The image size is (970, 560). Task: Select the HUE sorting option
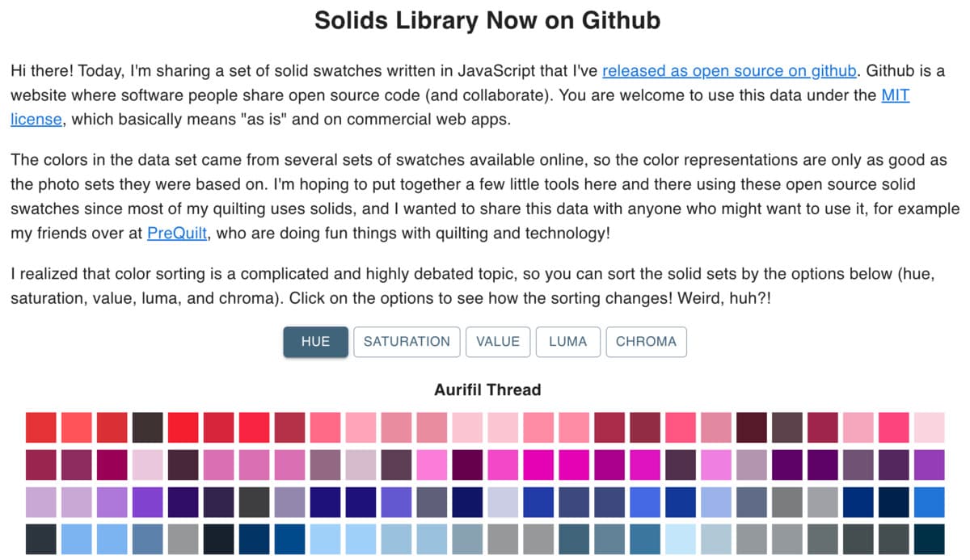pyautogui.click(x=315, y=342)
